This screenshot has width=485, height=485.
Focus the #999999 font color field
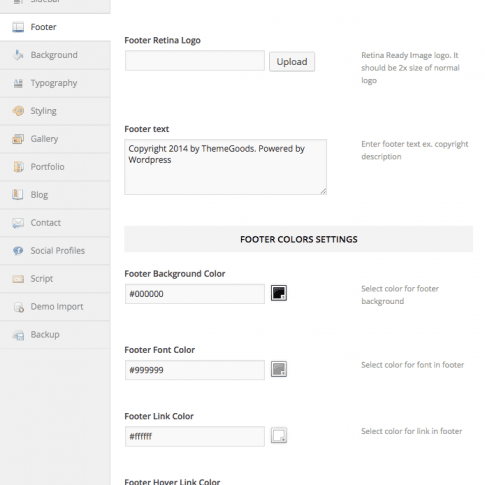point(195,370)
